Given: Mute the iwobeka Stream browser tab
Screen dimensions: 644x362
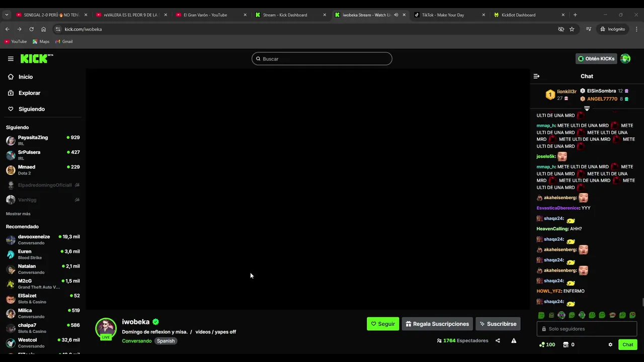Looking at the screenshot, I should pyautogui.click(x=396, y=15).
